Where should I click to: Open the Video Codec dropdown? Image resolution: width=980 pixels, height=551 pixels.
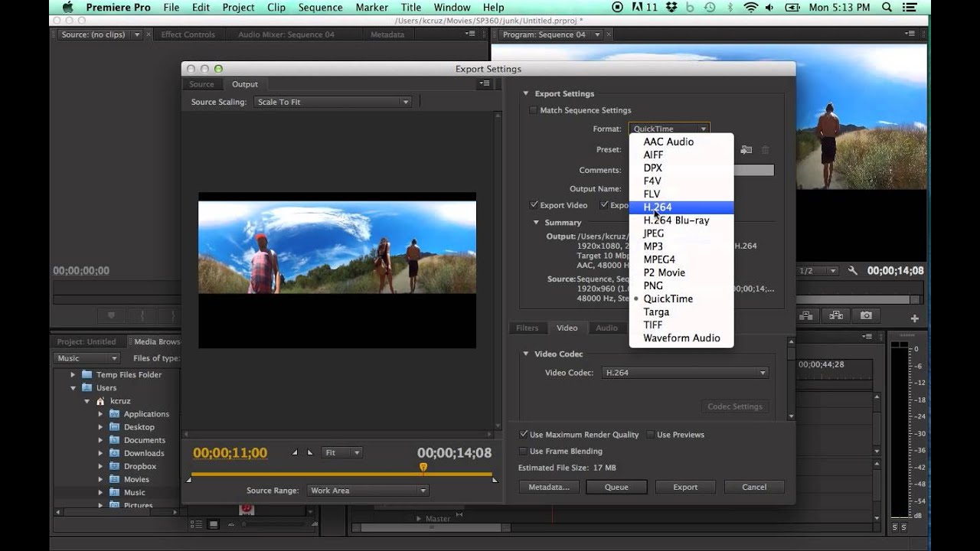pyautogui.click(x=685, y=373)
